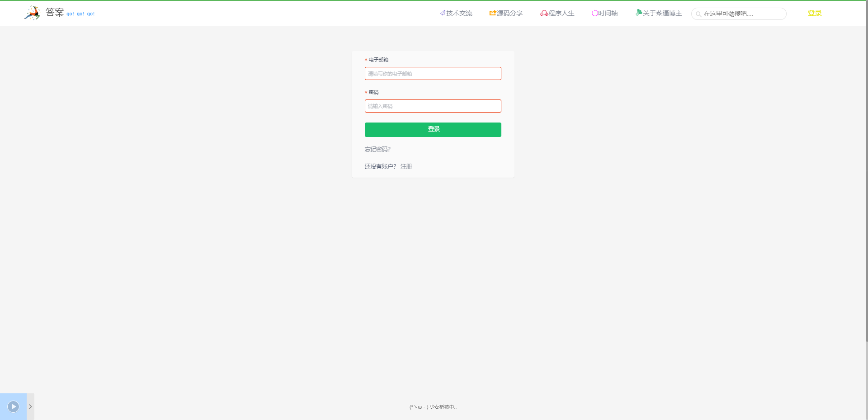Click the play button in the music player
The width and height of the screenshot is (868, 420).
[x=14, y=406]
